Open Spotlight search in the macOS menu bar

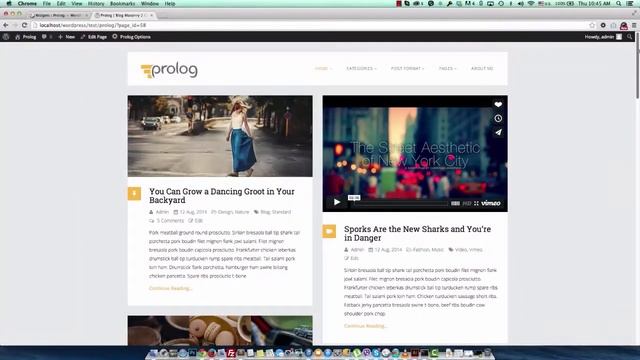619,3
